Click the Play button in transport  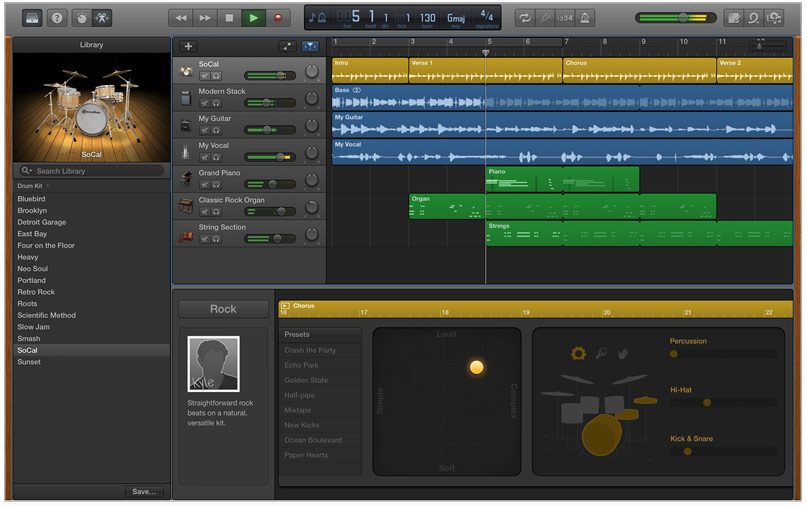click(x=254, y=18)
